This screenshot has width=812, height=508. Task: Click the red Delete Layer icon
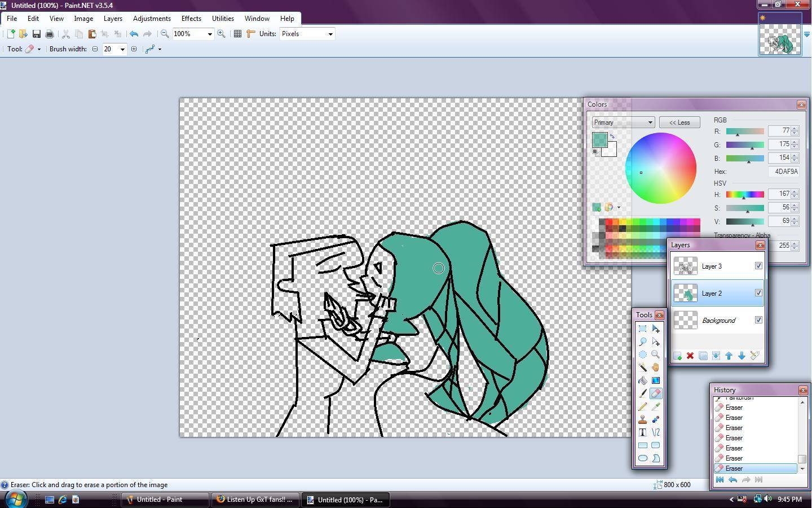click(690, 356)
